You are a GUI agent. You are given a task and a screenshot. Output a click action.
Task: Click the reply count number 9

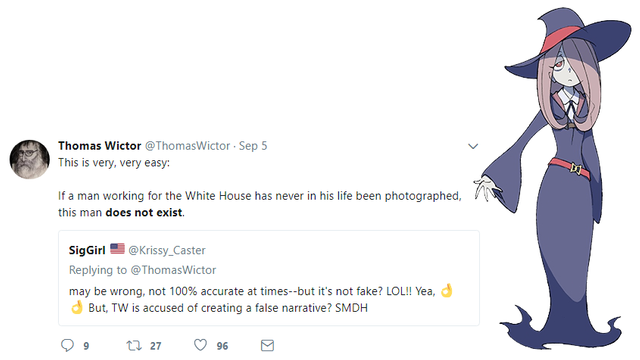coord(86,346)
